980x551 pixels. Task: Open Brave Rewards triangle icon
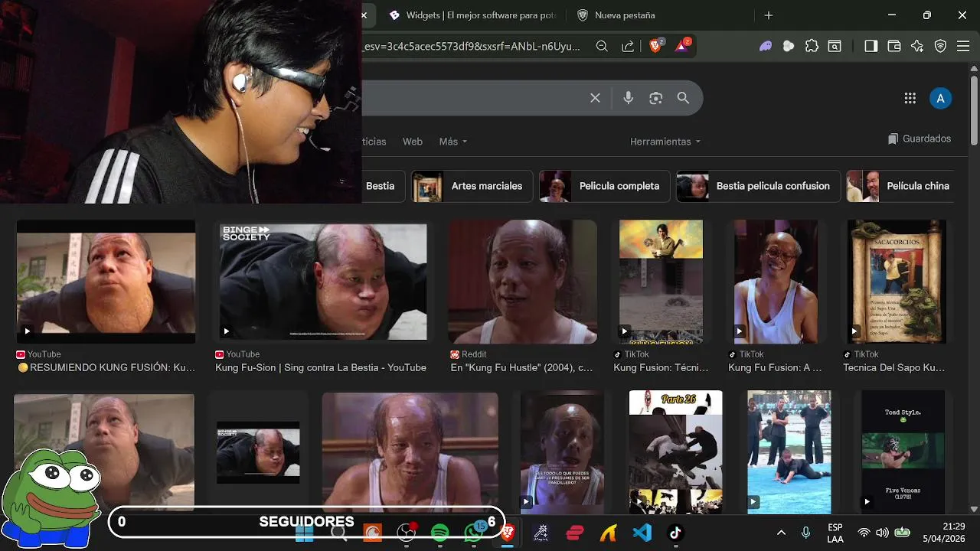682,47
